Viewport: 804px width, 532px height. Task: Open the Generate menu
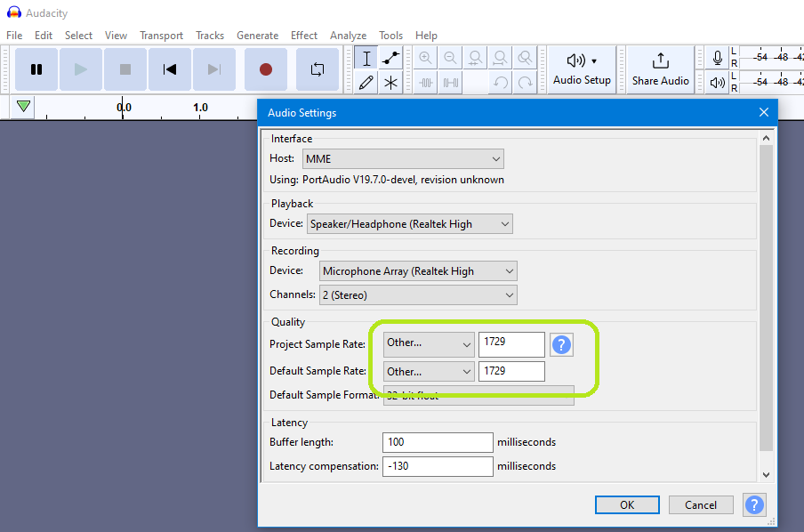[257, 36]
